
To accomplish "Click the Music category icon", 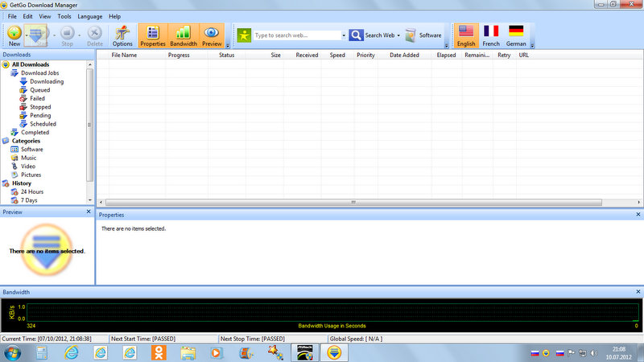I will point(14,158).
